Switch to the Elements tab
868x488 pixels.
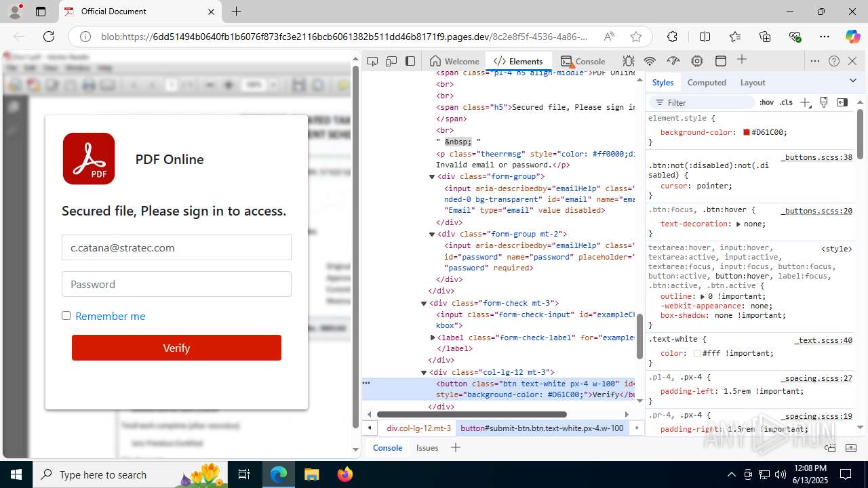[x=518, y=61]
